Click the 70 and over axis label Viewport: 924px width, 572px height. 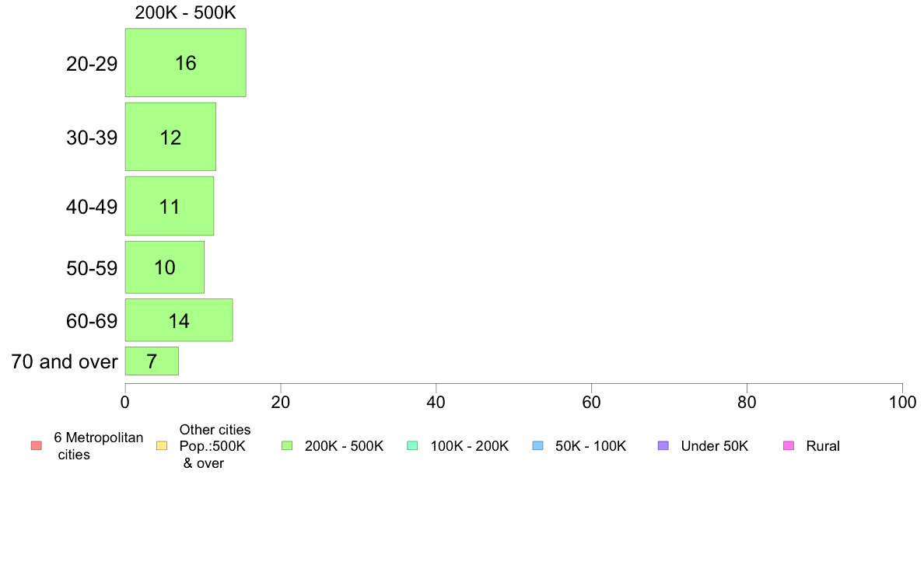point(65,361)
